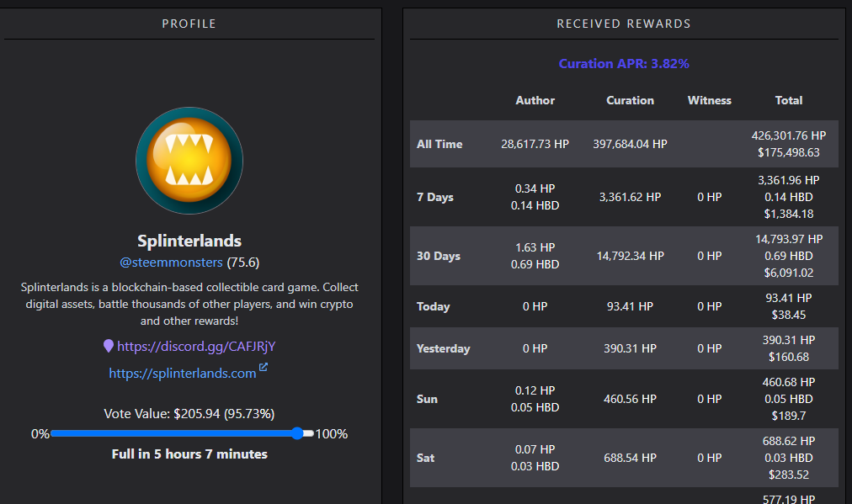Click the vote value slider handle
Viewport: 852px width, 504px height.
tap(296, 433)
